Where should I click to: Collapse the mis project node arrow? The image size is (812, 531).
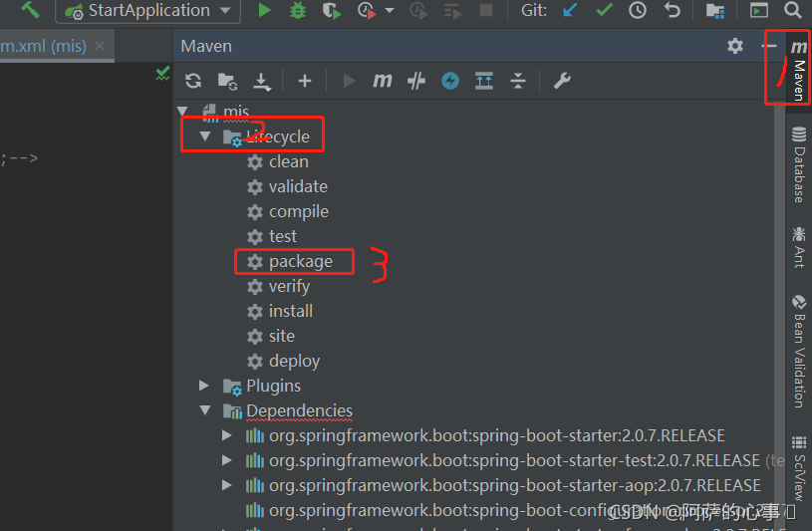coord(182,111)
